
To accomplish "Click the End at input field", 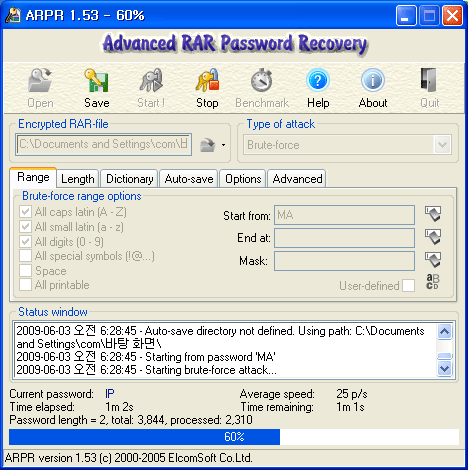I will click(x=344, y=238).
